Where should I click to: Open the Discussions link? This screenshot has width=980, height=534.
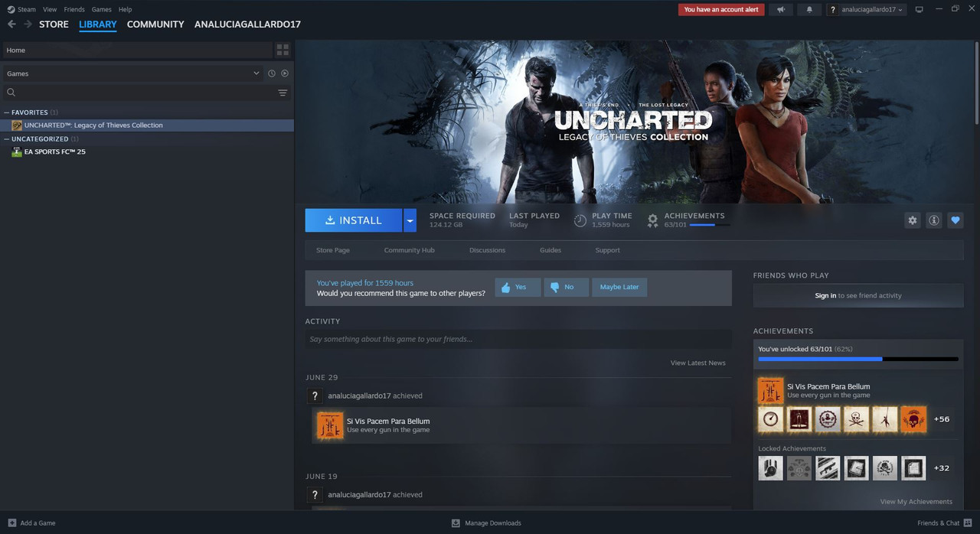(487, 250)
